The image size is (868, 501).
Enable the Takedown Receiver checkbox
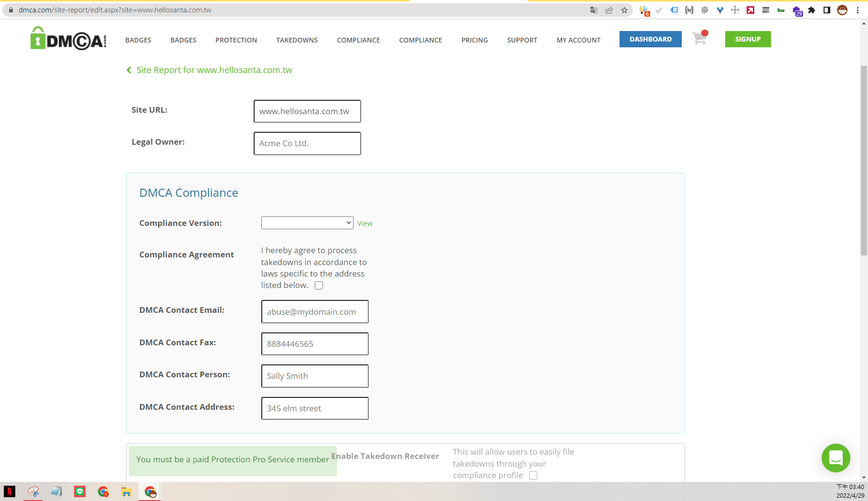534,476
